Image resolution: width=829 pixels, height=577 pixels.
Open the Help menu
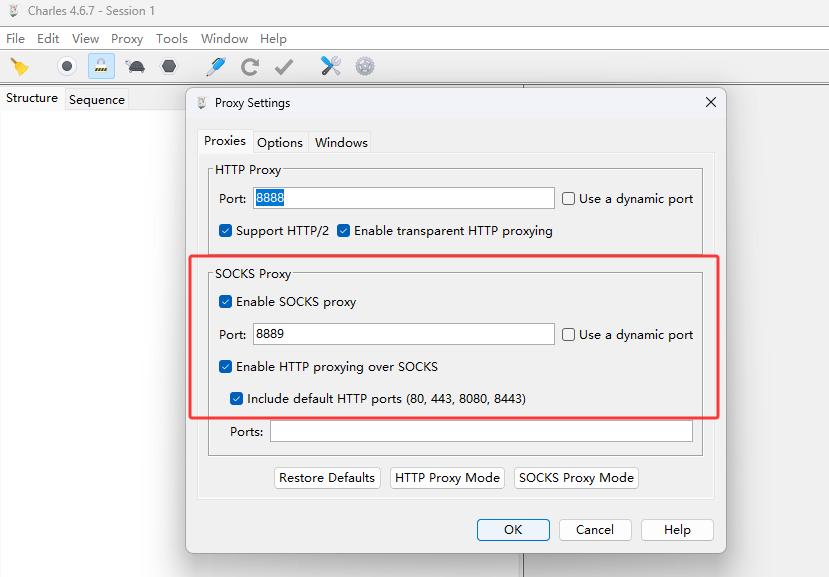pos(273,39)
